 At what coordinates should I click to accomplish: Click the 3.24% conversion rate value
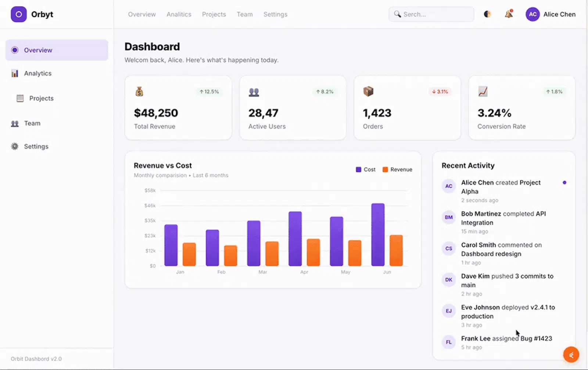coord(494,113)
